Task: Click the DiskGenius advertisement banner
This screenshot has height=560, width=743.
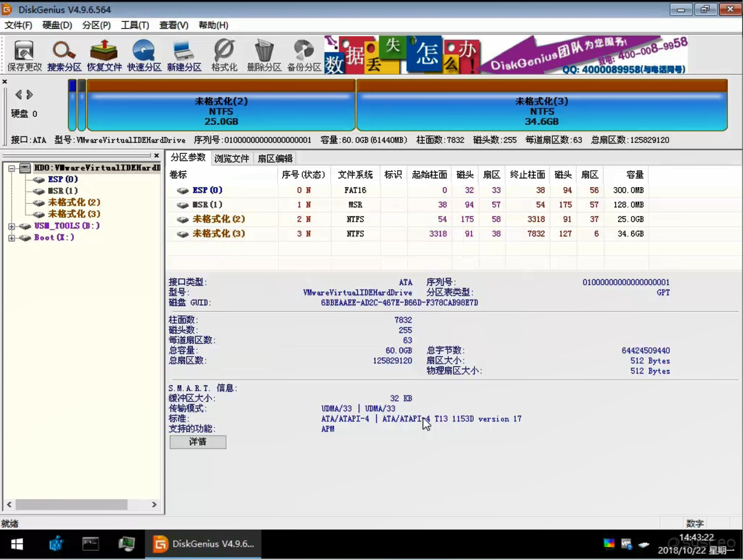Action: [506, 55]
